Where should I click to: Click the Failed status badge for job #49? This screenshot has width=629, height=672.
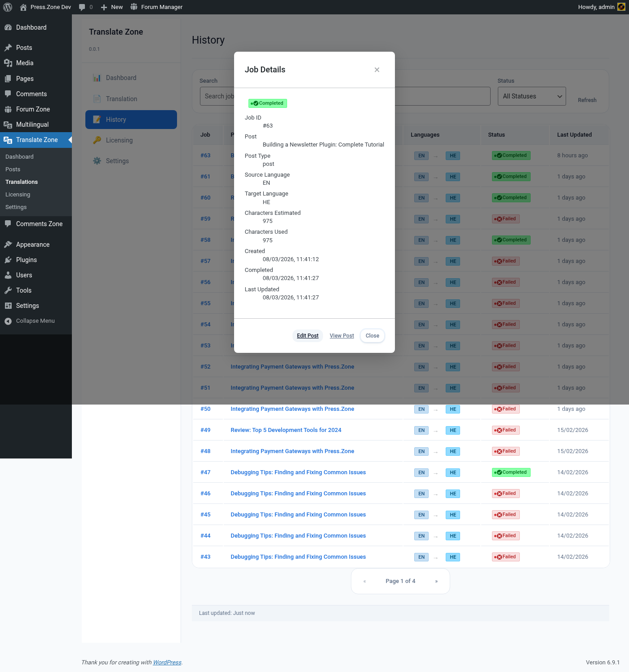(506, 430)
